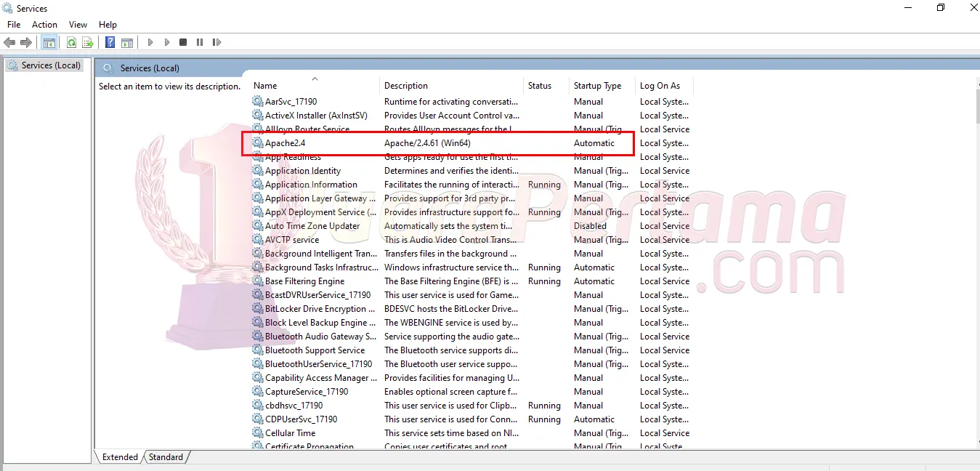The height and width of the screenshot is (471, 980).
Task: Sort by the Startup Type column header
Action: click(597, 86)
